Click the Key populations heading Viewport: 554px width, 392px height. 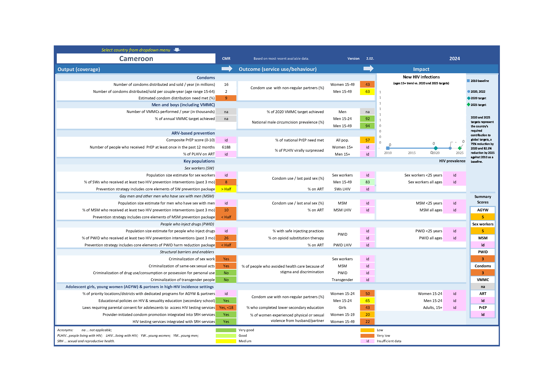pyautogui.click(x=199, y=161)
